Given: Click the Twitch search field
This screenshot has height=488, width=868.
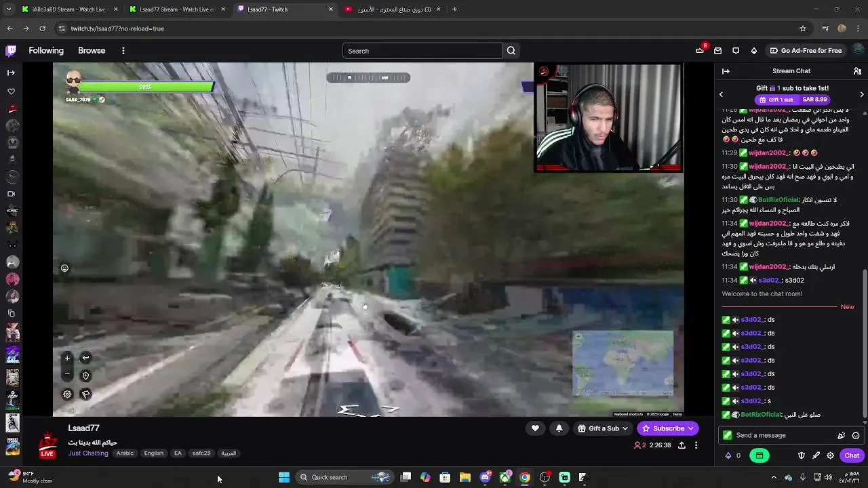Looking at the screenshot, I should [422, 51].
